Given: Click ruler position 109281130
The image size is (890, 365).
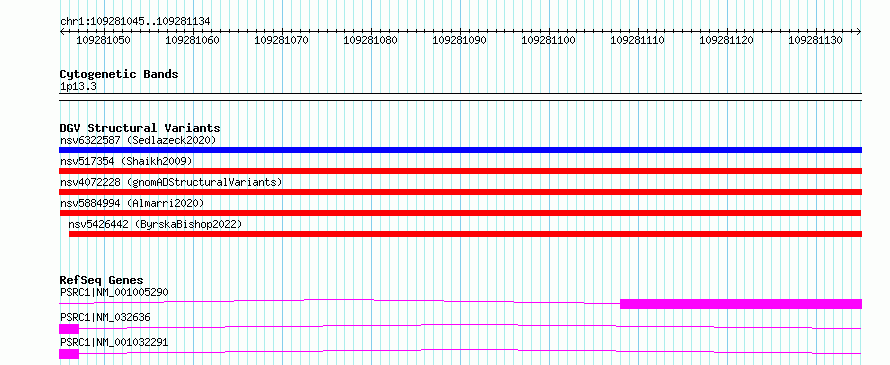Looking at the screenshot, I should [816, 40].
